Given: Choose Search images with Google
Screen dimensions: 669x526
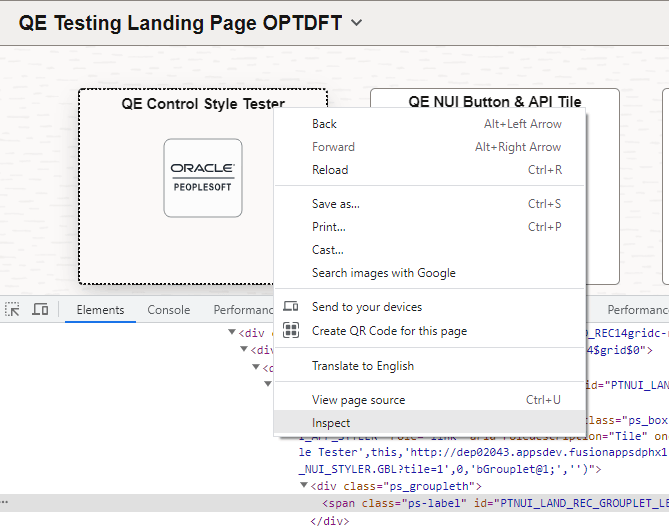Looking at the screenshot, I should pyautogui.click(x=429, y=273).
